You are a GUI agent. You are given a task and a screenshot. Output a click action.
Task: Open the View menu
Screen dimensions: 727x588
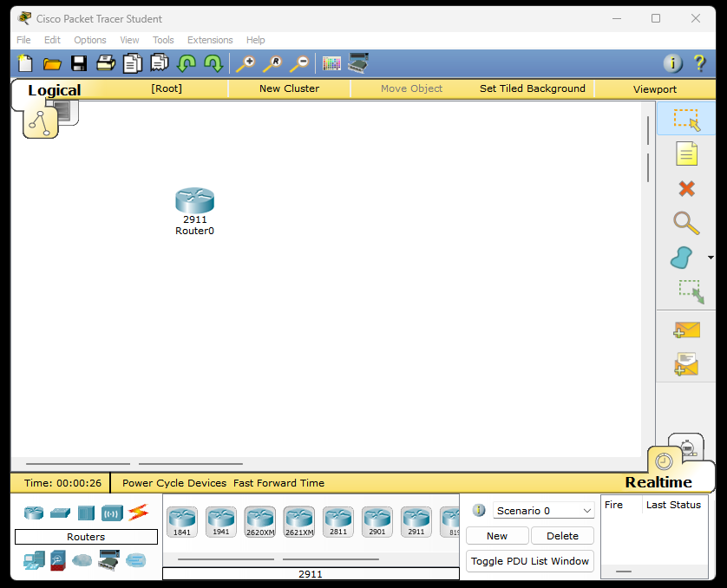(x=129, y=40)
